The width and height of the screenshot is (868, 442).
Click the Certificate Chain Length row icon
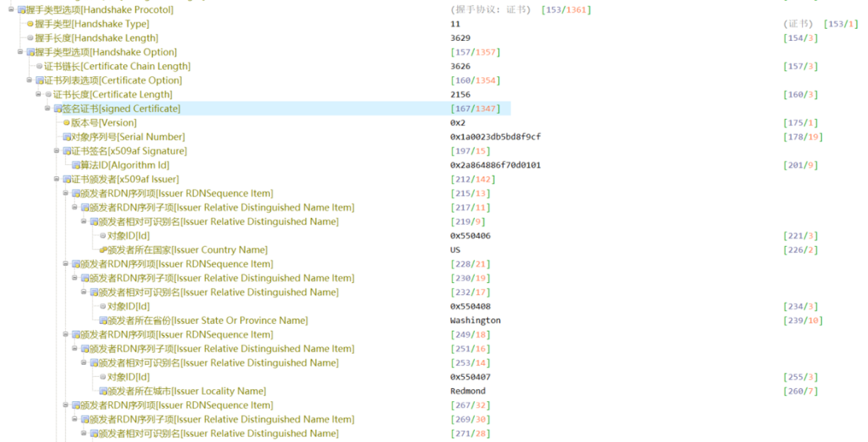[x=39, y=67]
